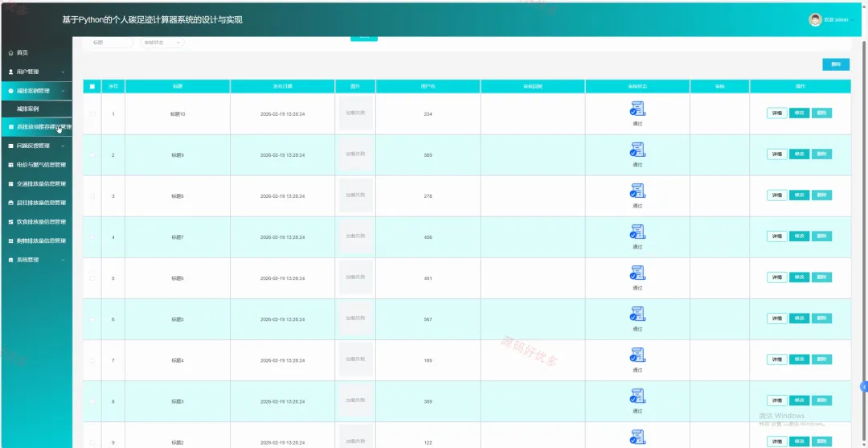Open the 审核状态 filter dropdown

[x=162, y=43]
